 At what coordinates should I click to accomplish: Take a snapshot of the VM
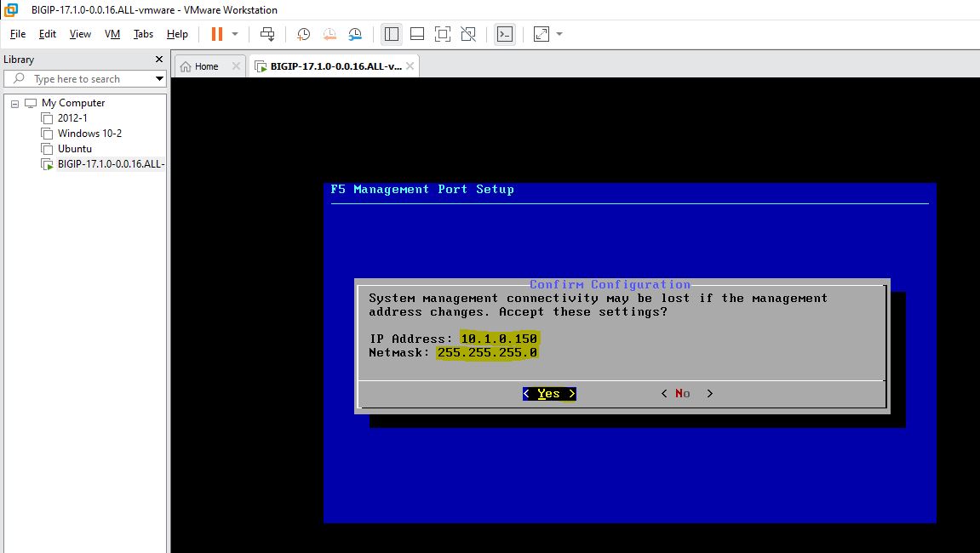click(303, 34)
